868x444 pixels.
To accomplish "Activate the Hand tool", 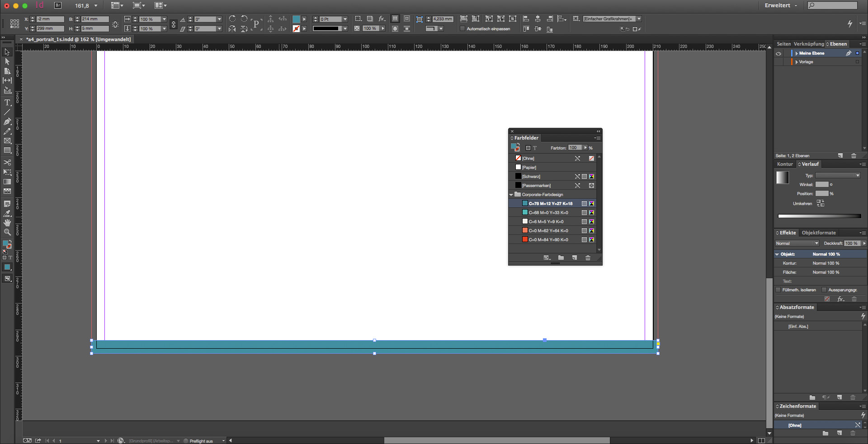I will 7,223.
